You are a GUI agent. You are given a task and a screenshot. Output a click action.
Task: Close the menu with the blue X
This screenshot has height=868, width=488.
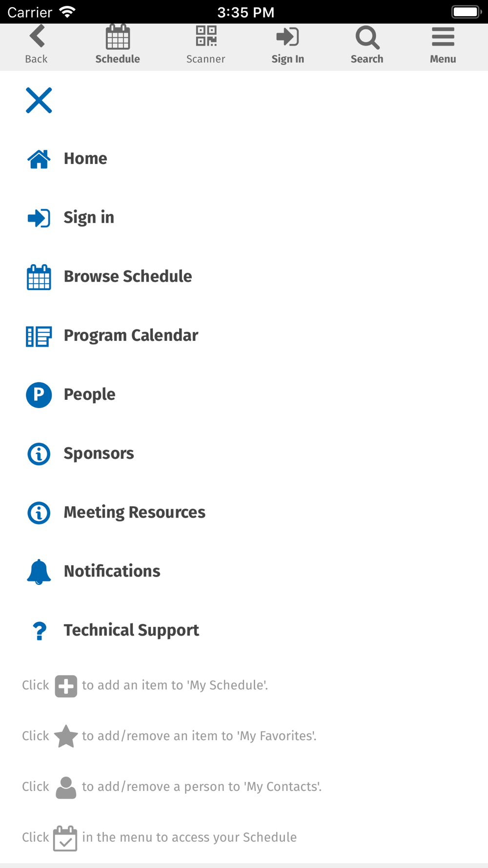39,101
